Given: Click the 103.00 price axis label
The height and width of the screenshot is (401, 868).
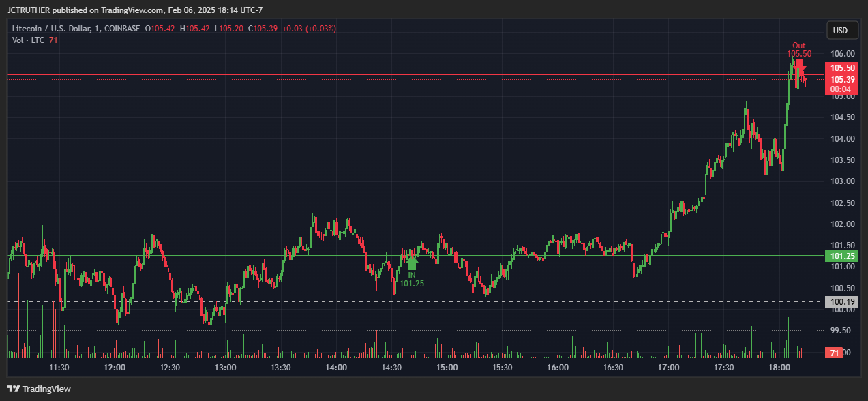Looking at the screenshot, I should point(843,181).
